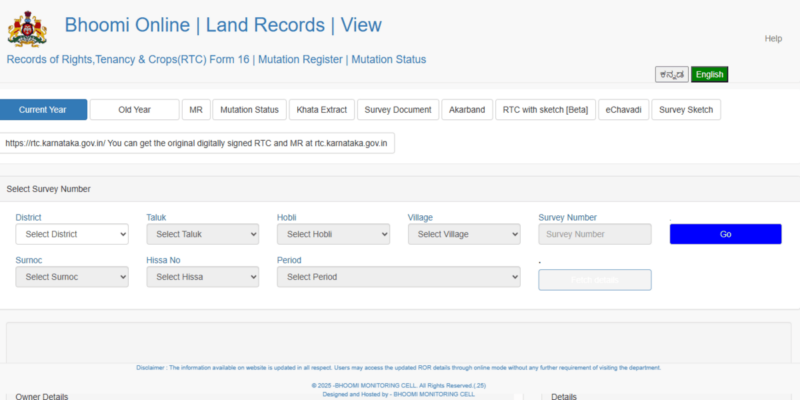This screenshot has height=400, width=800.
Task: Switch language to English
Action: 709,74
